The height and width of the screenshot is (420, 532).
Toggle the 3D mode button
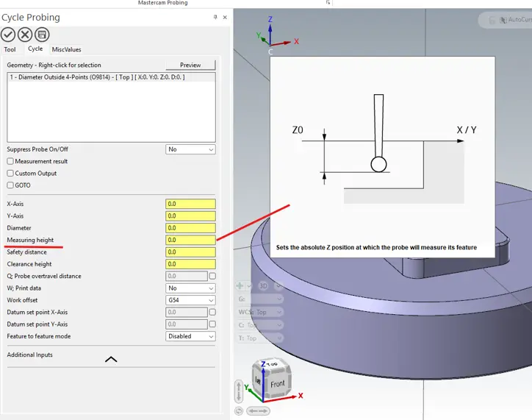[x=263, y=286]
